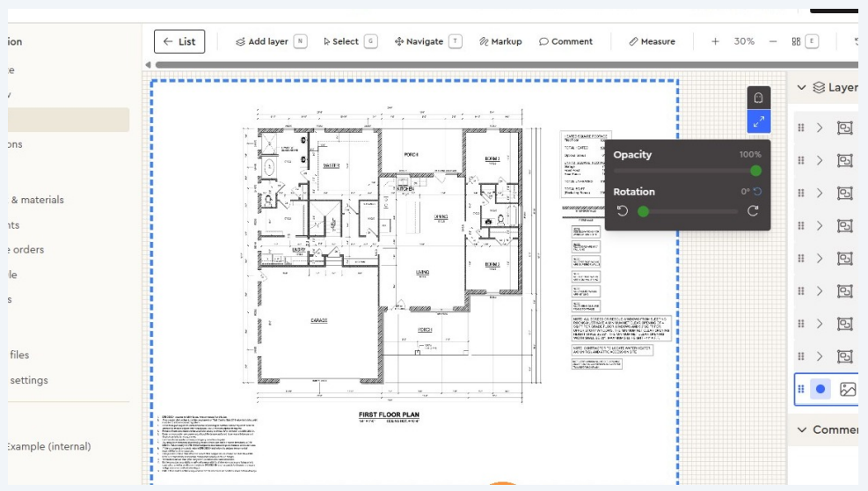Rotate clockwise using the right rotation icon
This screenshot has height=491, width=868.
coord(753,211)
